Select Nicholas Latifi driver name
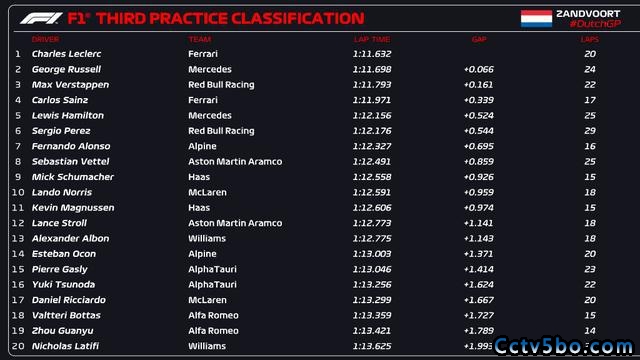 tap(65, 346)
